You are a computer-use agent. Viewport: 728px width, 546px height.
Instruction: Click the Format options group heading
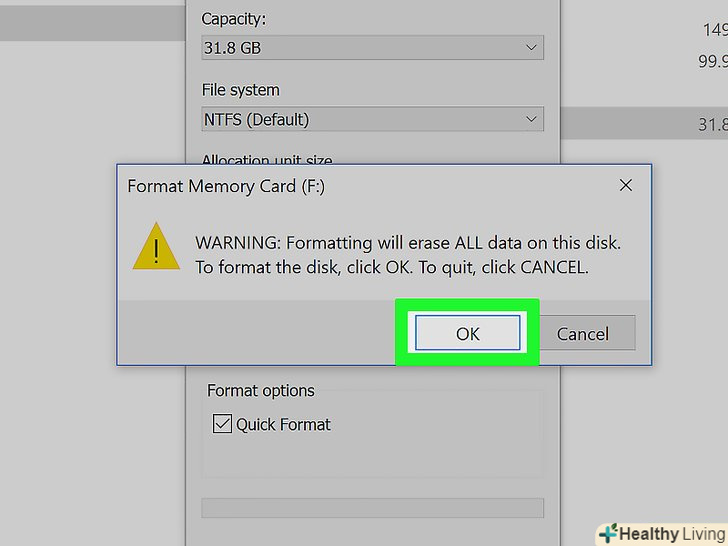pyautogui.click(x=261, y=390)
